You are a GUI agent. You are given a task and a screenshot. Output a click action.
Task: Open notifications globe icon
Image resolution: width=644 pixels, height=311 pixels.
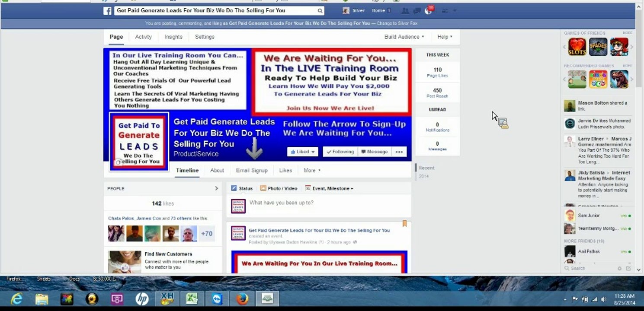pyautogui.click(x=428, y=11)
